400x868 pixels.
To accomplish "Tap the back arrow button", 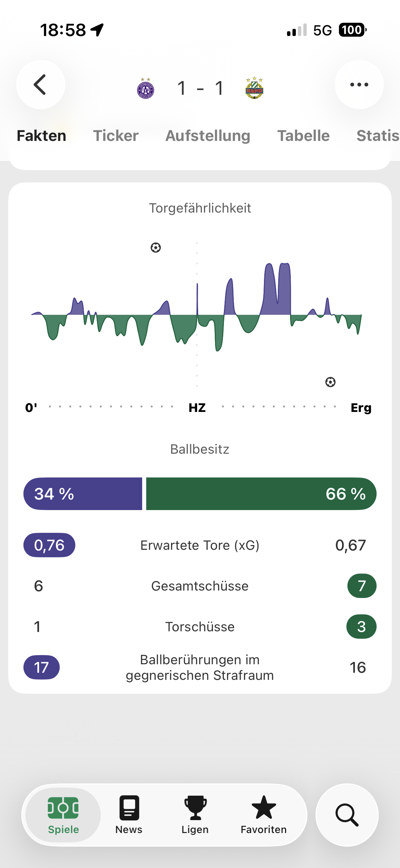I will click(x=40, y=85).
